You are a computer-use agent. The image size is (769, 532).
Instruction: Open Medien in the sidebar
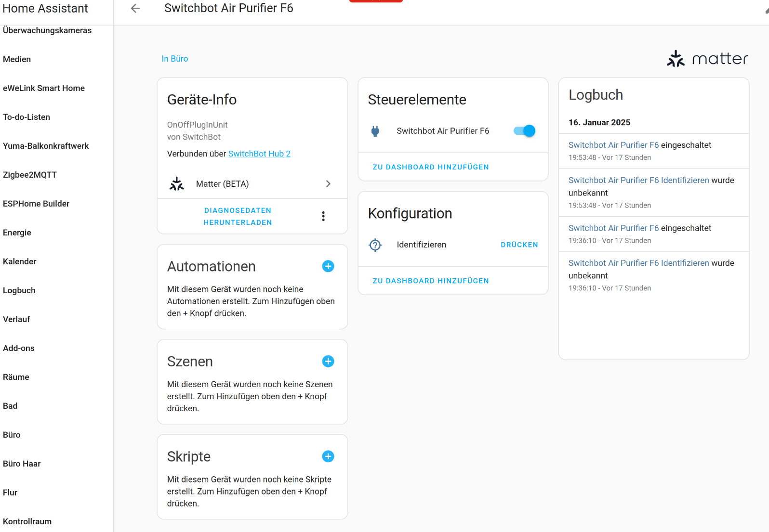(x=17, y=59)
